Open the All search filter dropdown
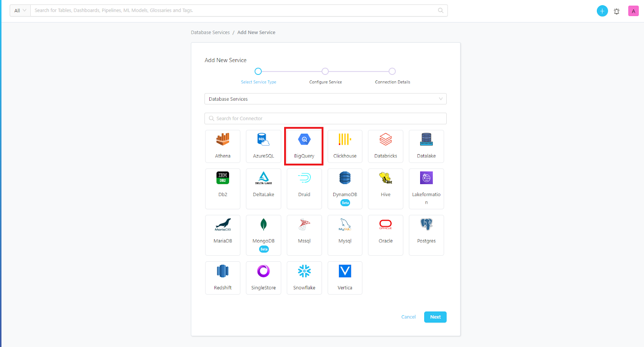 point(20,10)
